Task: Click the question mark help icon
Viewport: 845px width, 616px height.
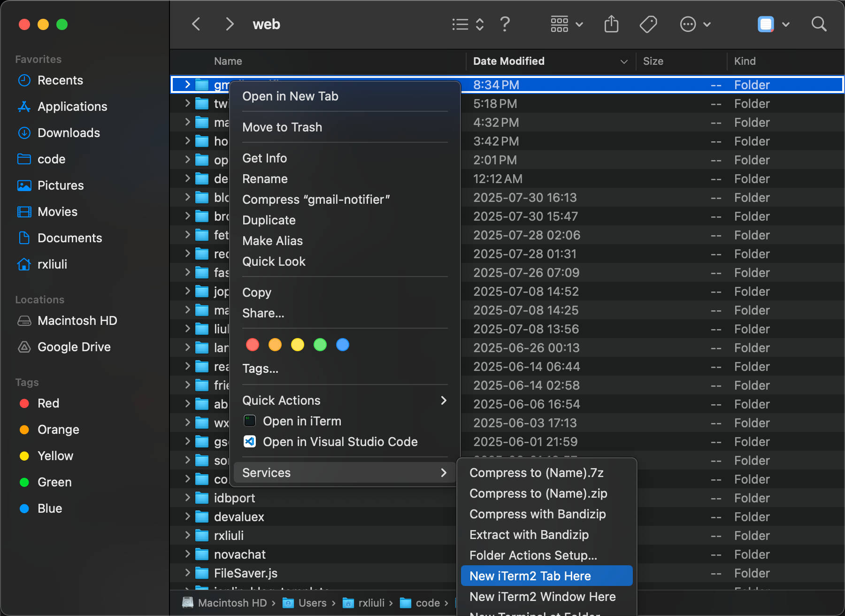Action: click(x=505, y=24)
